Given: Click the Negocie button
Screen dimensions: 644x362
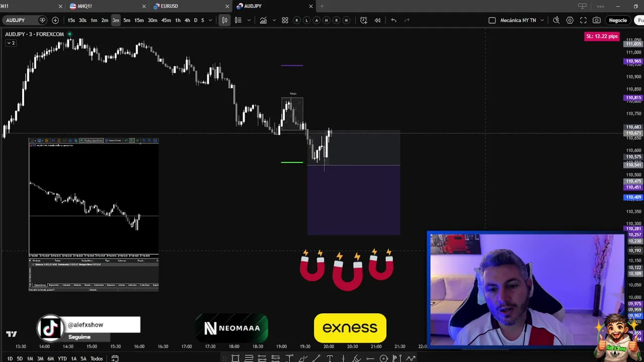Looking at the screenshot, I should pos(618,20).
